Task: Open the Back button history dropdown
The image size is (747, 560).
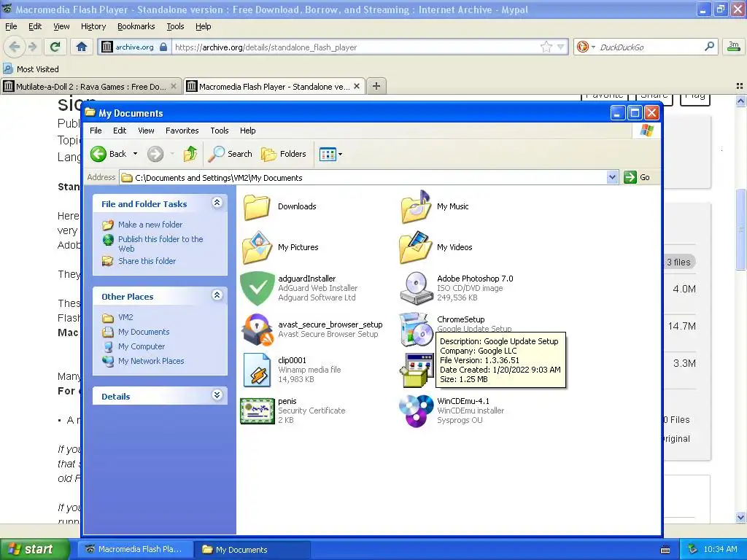Action: [135, 154]
